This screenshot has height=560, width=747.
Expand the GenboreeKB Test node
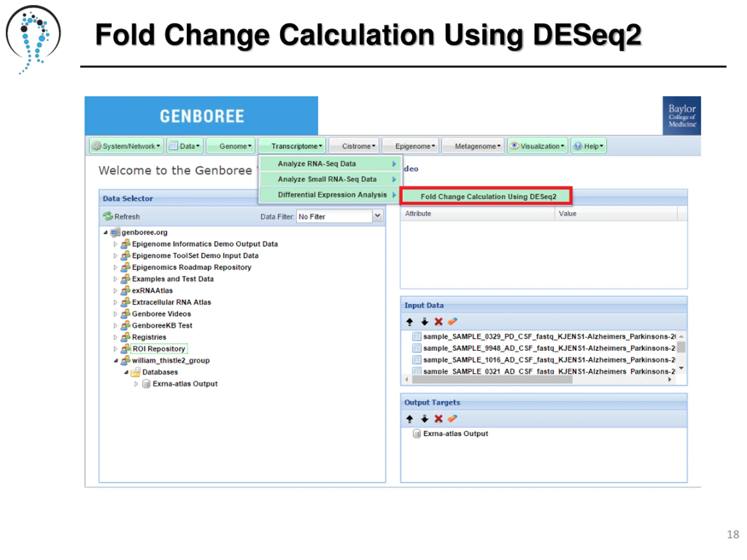click(x=116, y=326)
